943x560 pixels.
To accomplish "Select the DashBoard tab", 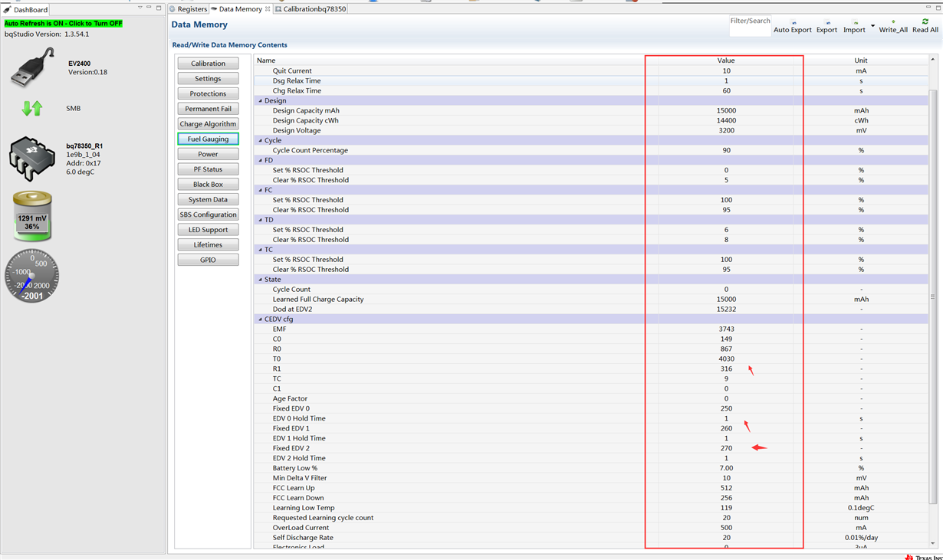I will [25, 10].
